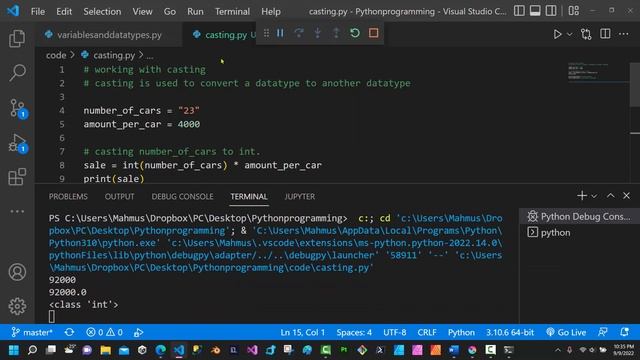
Task: Open the Help menu
Action: click(271, 11)
